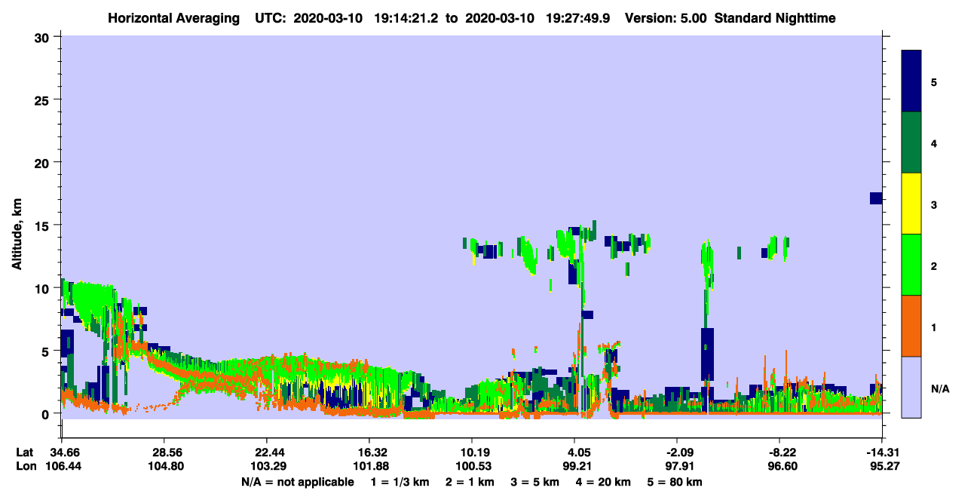Click the latitude value '22.44'
The height and width of the screenshot is (503, 980).
coord(266,452)
